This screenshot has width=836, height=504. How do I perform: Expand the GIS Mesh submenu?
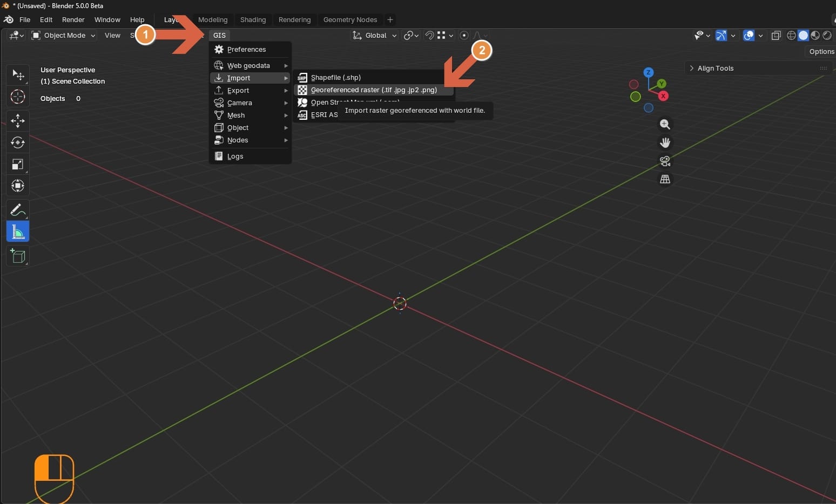tap(251, 115)
